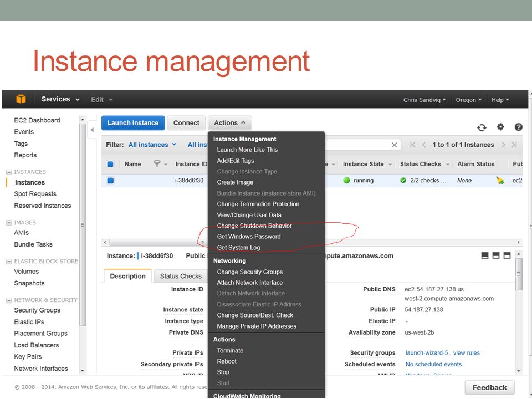Click the details pane vertical scrollbar
The image size is (532, 399).
[x=519, y=274]
